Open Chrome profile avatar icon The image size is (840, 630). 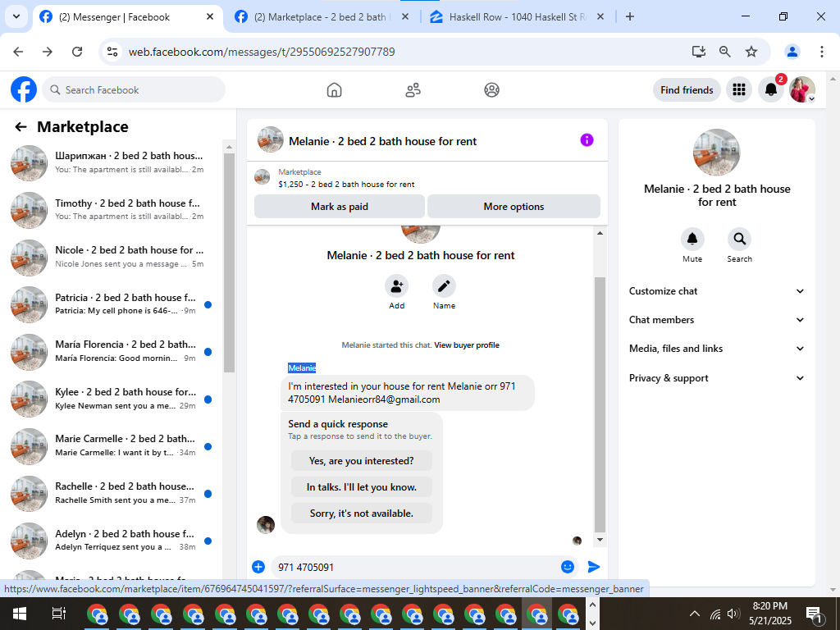coord(792,52)
